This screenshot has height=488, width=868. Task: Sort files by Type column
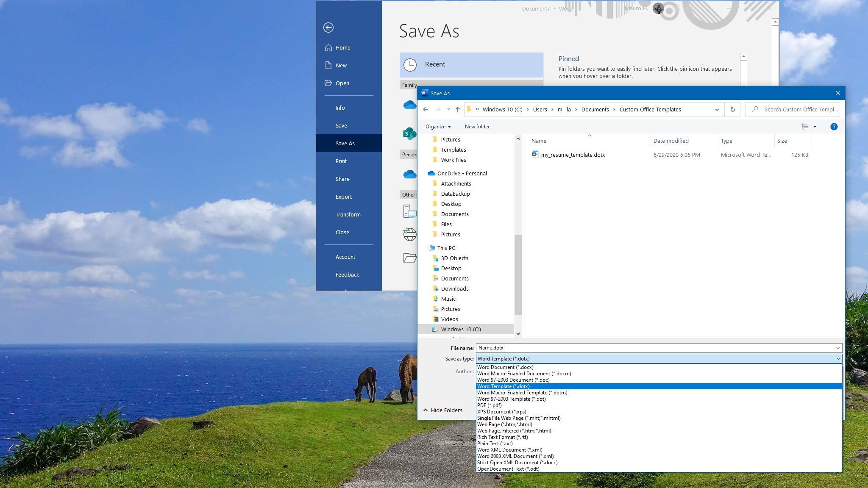click(746, 141)
